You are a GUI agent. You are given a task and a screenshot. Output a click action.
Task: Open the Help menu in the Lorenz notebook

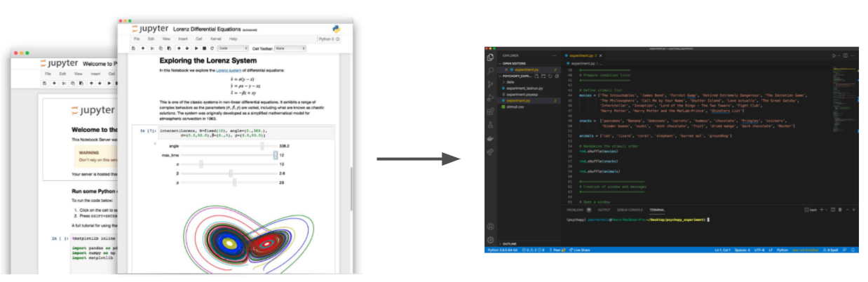233,39
